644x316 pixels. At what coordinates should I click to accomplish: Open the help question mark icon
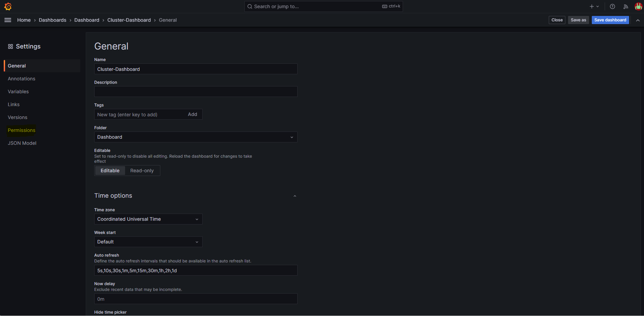[612, 6]
